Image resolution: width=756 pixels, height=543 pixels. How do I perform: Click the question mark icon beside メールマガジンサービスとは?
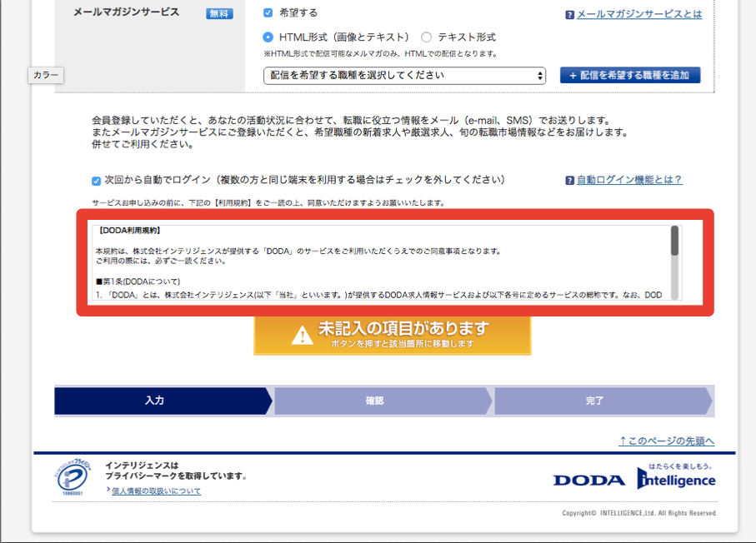pyautogui.click(x=569, y=15)
